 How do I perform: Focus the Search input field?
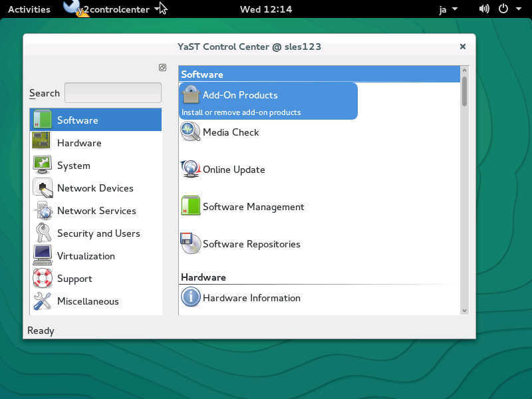point(113,92)
